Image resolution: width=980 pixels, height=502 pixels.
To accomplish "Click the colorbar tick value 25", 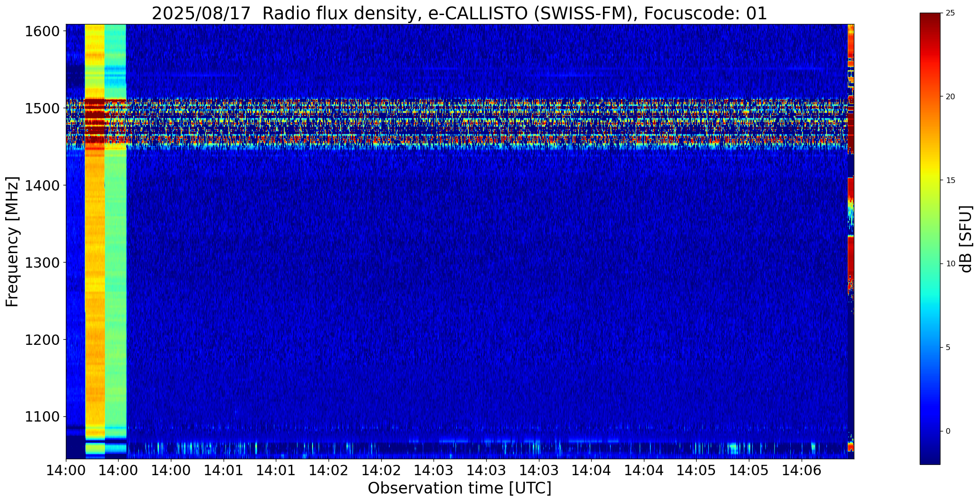I will [x=950, y=13].
